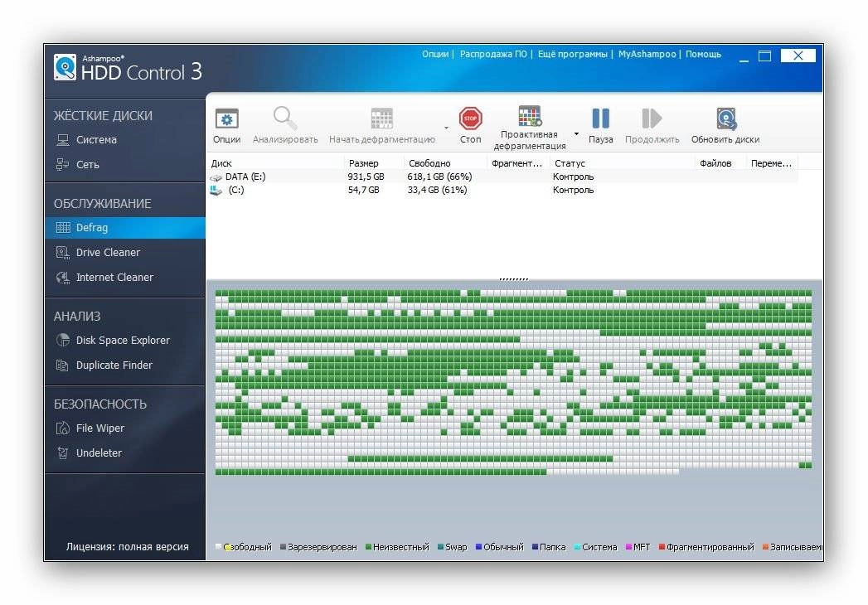The width and height of the screenshot is (868, 605).
Task: Click the Drive Cleaner sidebar icon
Action: tap(63, 253)
